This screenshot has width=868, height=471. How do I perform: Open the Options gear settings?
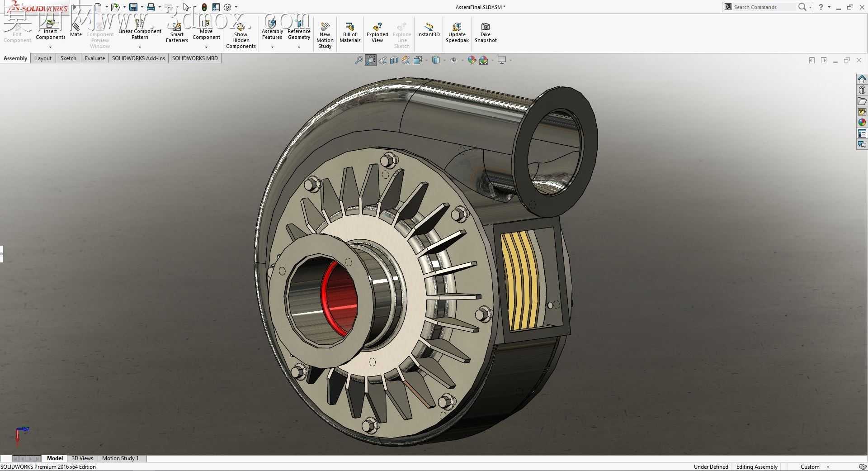(x=227, y=7)
